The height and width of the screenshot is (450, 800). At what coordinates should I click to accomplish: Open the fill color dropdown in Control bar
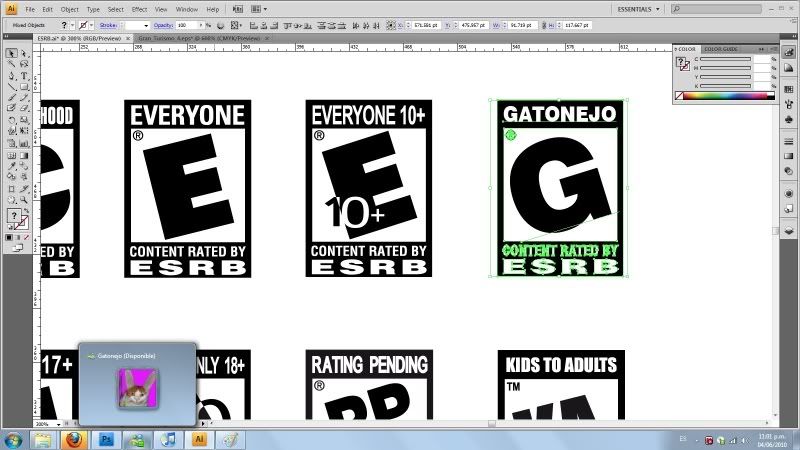(x=72, y=25)
